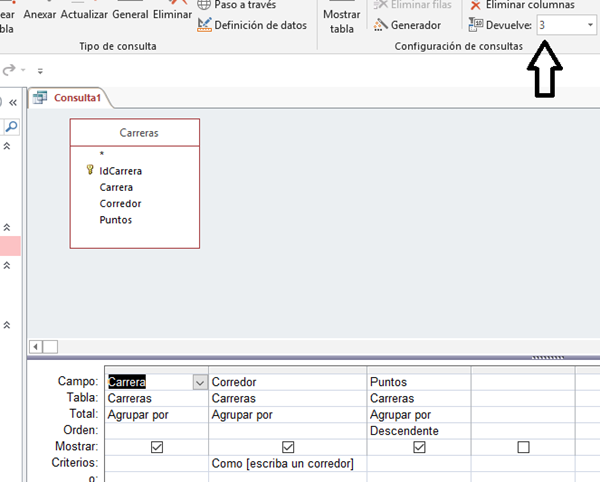Image resolution: width=600 pixels, height=482 pixels.
Task: Select the Corredor field in Carreras table
Action: tap(120, 204)
